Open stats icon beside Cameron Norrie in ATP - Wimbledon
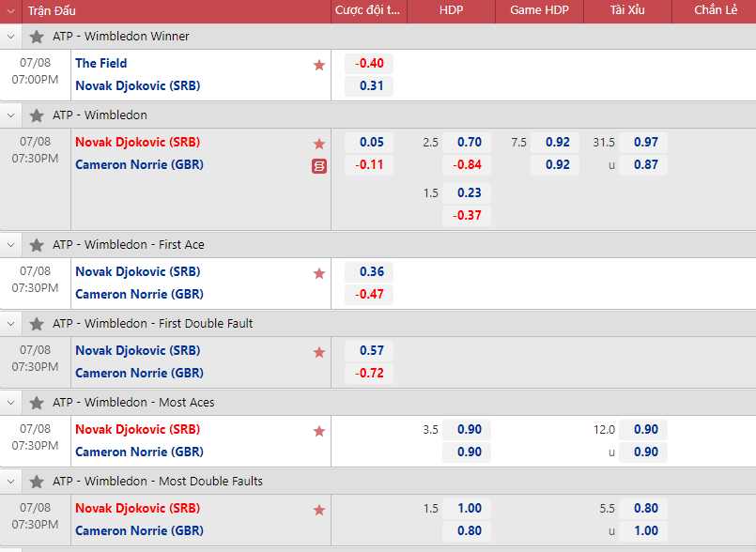Screen dimensions: 756x552 319,166
